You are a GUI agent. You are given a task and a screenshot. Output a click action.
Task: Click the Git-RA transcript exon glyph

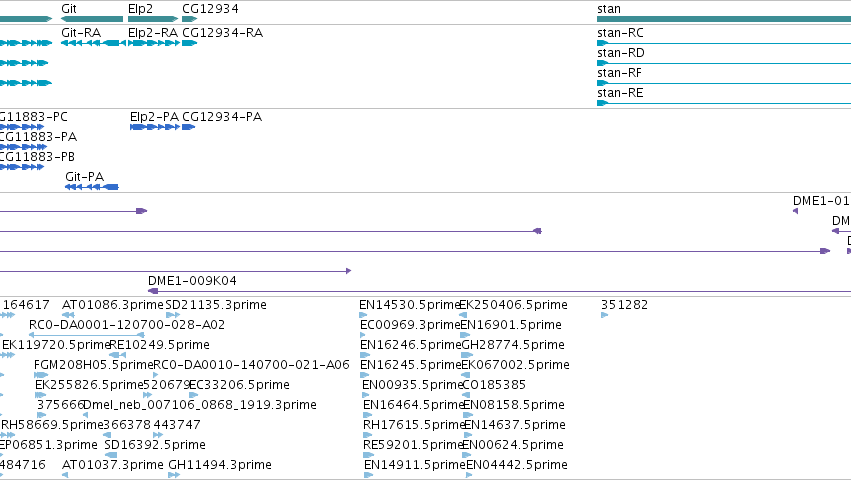pos(93,43)
